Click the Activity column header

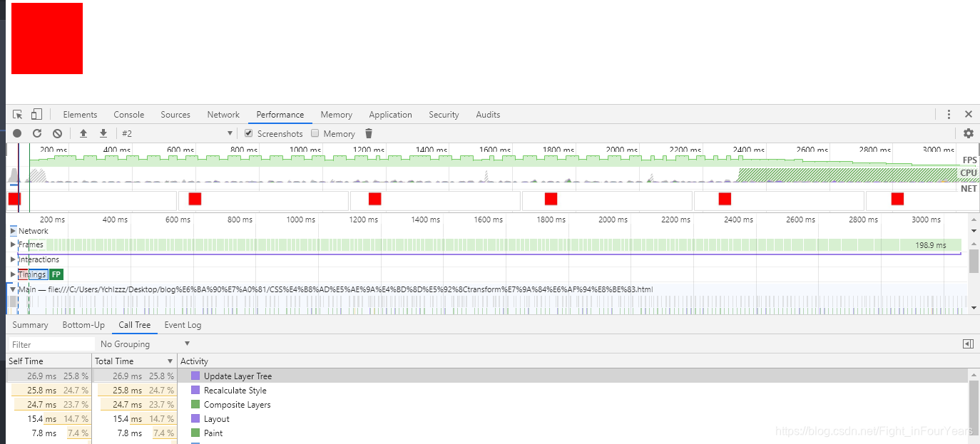[573, 361]
